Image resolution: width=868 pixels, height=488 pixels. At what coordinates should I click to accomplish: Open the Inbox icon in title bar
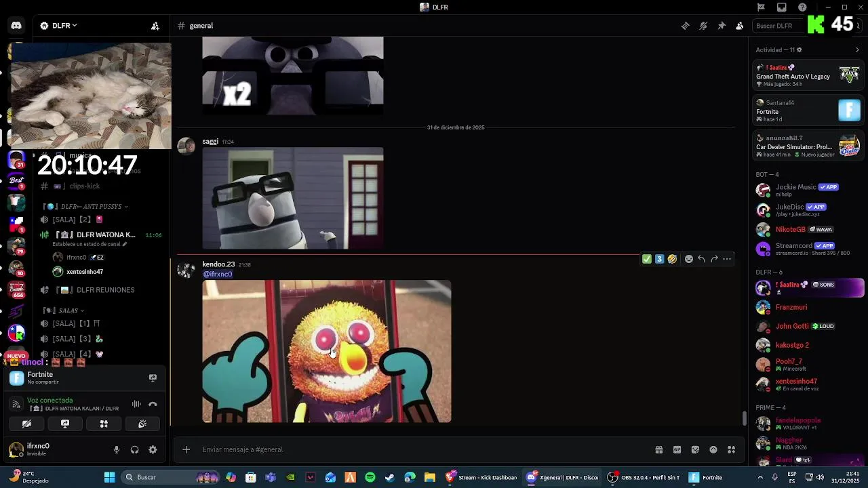click(782, 7)
